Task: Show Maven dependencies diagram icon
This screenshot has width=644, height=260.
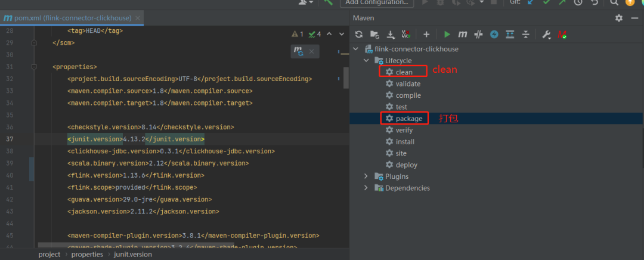Action: pyautogui.click(x=510, y=35)
